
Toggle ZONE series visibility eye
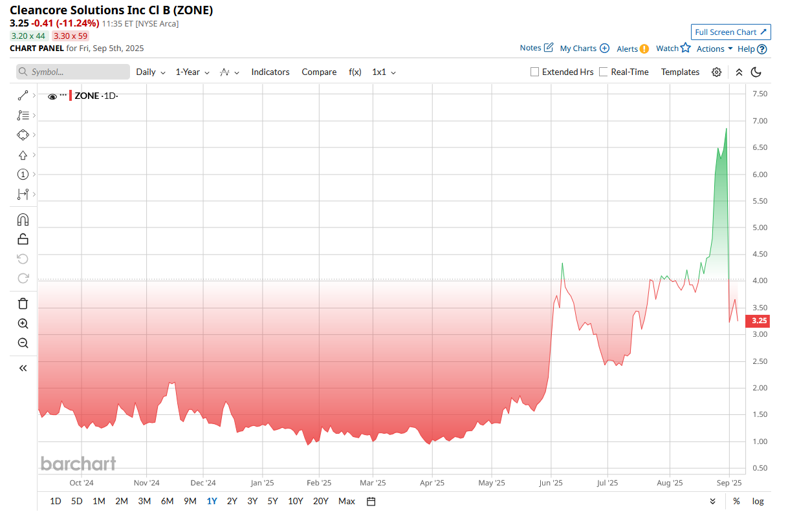point(52,96)
